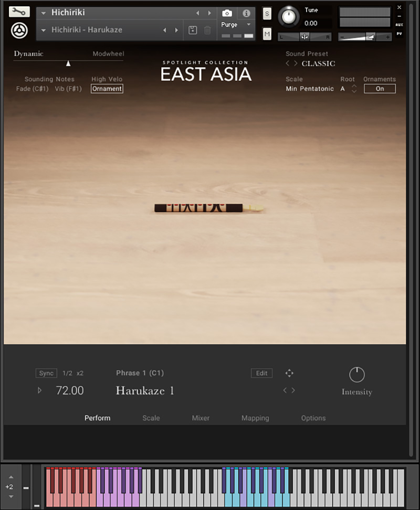Open the Modwheel assignment dropdown

[108, 54]
